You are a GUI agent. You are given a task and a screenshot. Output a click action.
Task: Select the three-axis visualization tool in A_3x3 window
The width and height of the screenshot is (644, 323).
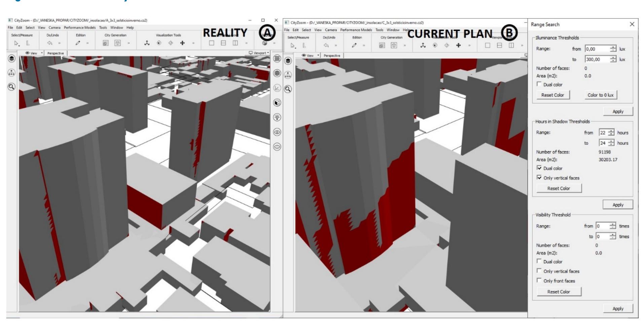point(147,43)
